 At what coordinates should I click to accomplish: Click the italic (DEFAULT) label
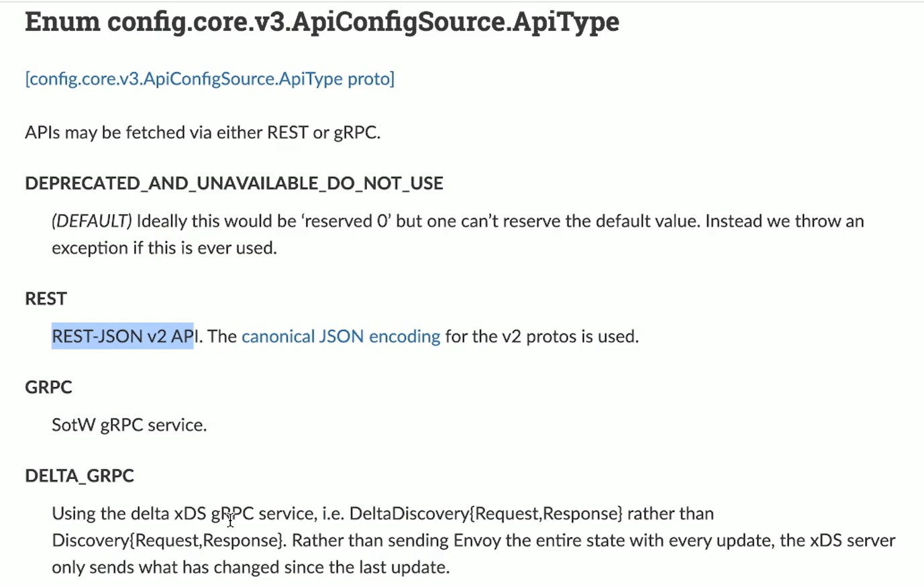92,221
